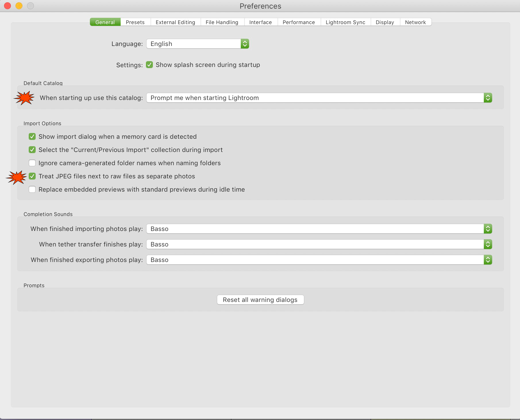Click Reset all warning dialogs button

pos(260,300)
